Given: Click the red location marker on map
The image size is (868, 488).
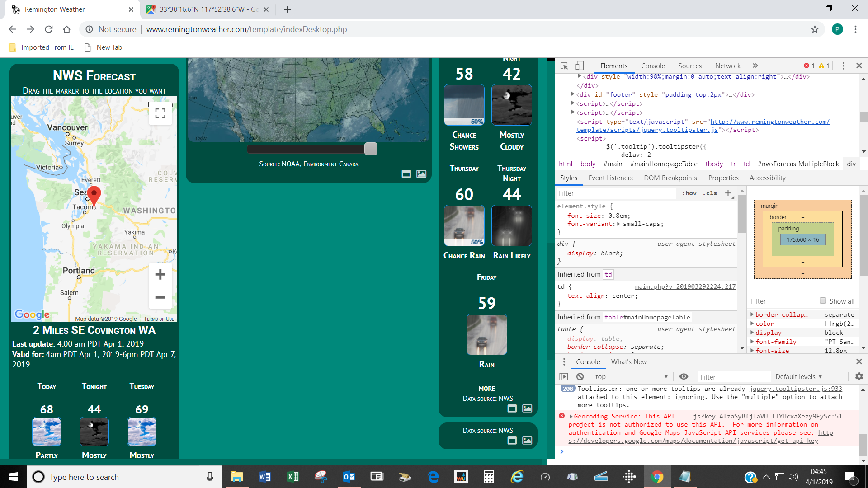Looking at the screenshot, I should [x=94, y=196].
